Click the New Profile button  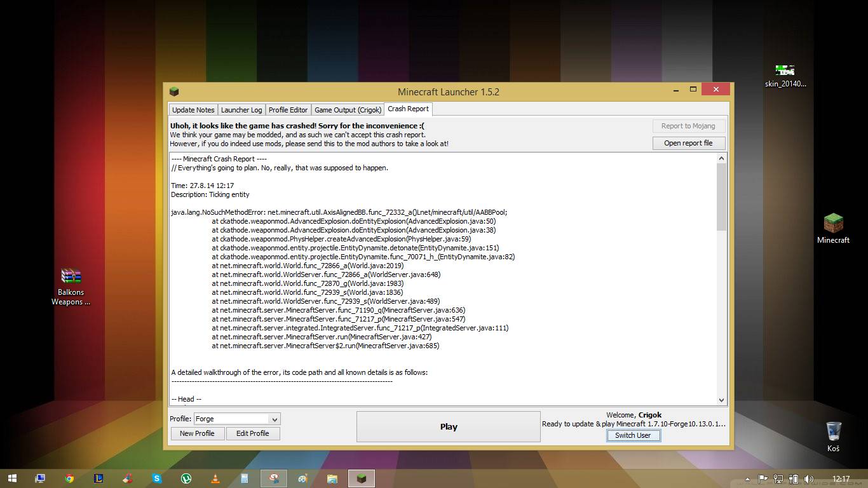click(197, 433)
